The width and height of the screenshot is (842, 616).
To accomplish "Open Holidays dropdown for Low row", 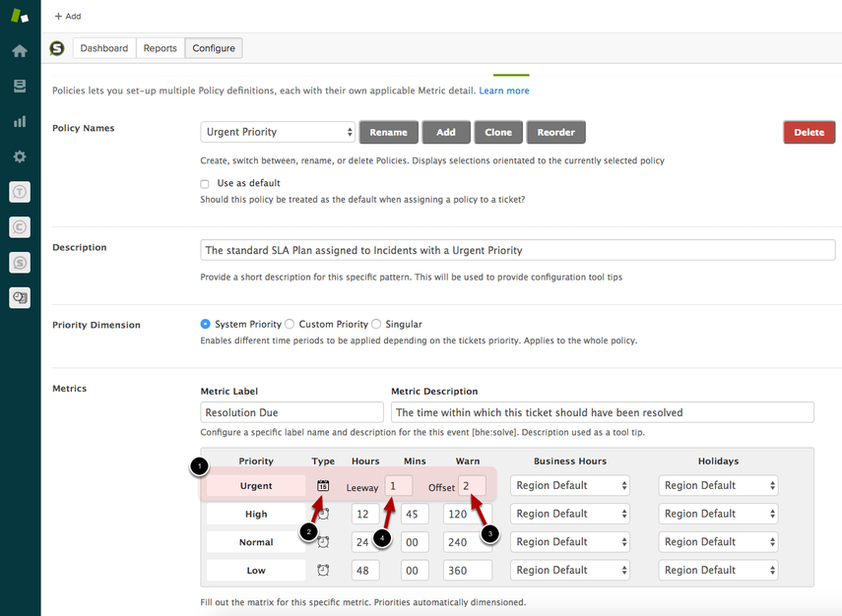I will point(718,571).
